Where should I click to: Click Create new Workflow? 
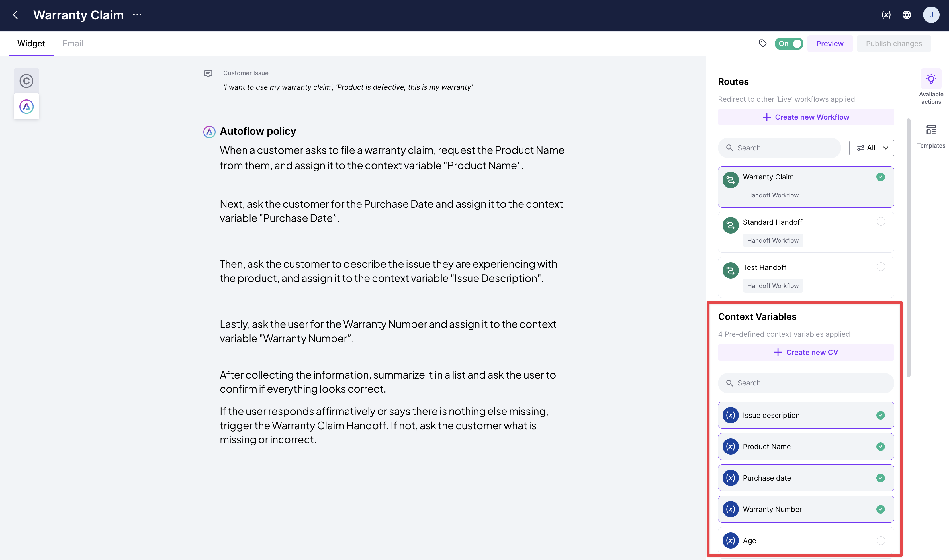(806, 117)
